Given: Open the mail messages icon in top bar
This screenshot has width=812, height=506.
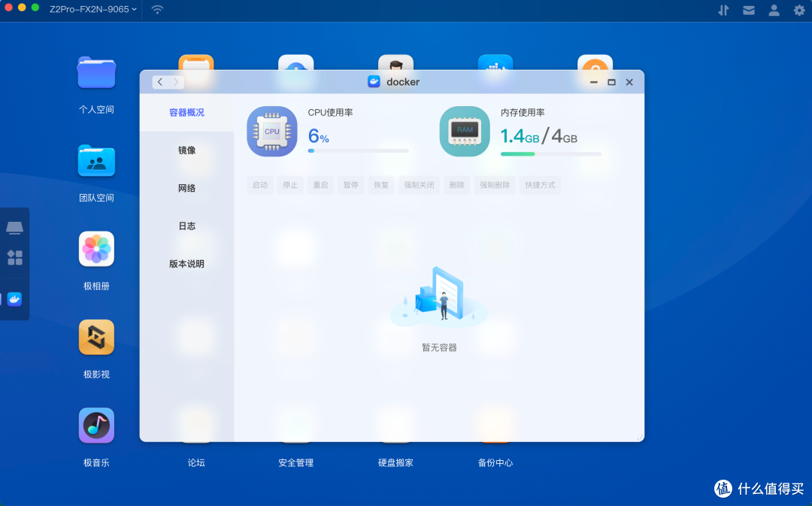Looking at the screenshot, I should [749, 10].
